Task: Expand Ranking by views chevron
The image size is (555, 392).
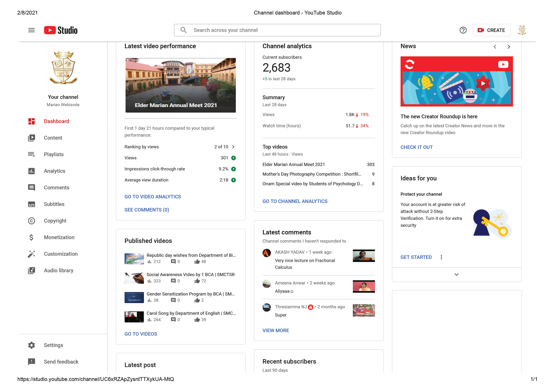Action: (x=233, y=147)
